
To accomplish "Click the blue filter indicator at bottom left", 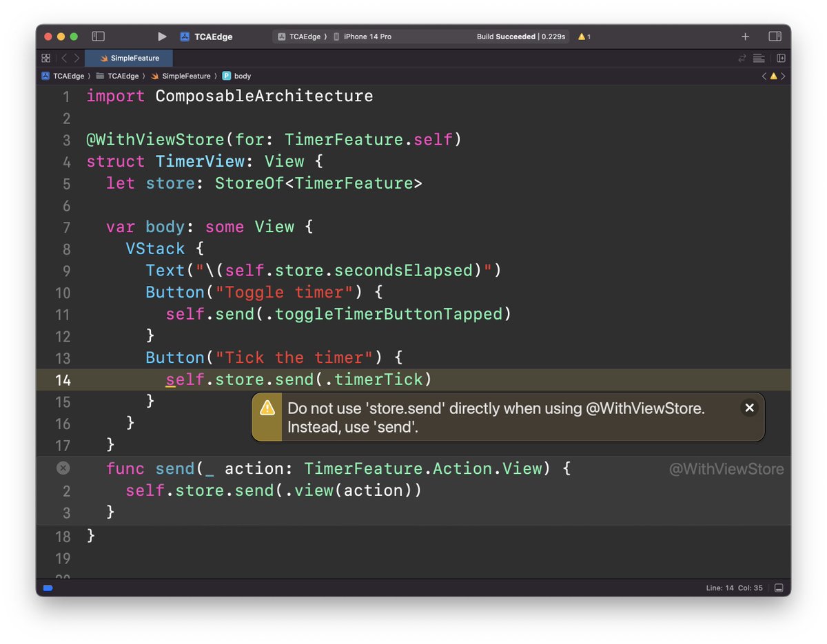I will point(48,588).
